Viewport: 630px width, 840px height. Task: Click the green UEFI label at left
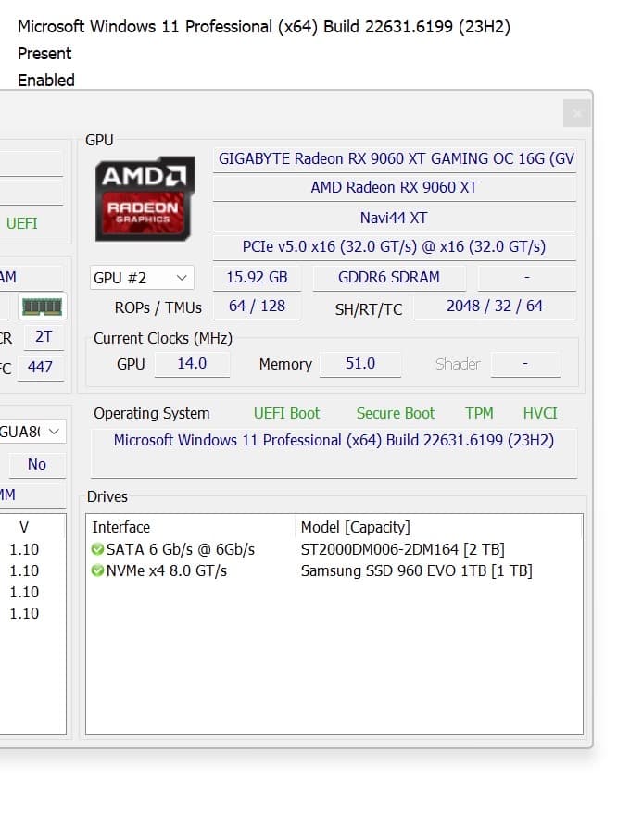pyautogui.click(x=22, y=223)
